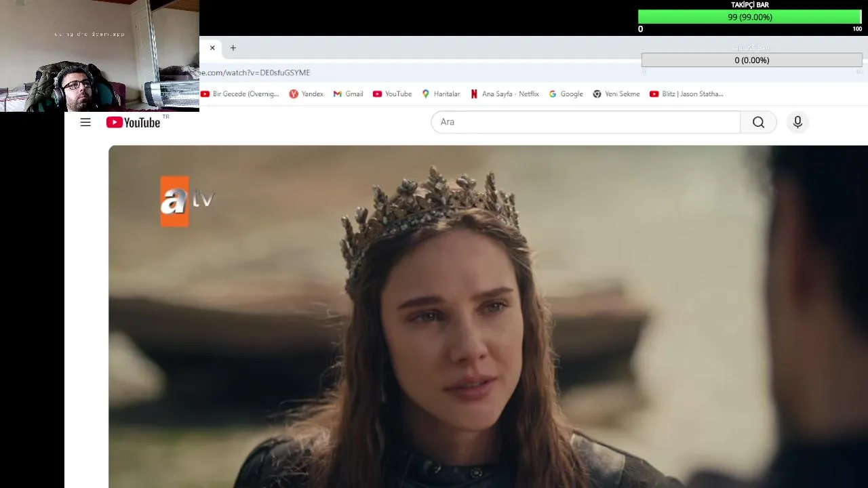Open the YouTube hamburger guide menu
Image resolution: width=868 pixels, height=488 pixels.
[x=85, y=122]
